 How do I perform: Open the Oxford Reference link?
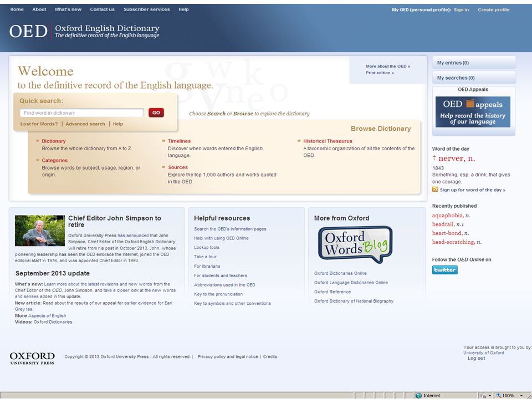click(x=332, y=292)
